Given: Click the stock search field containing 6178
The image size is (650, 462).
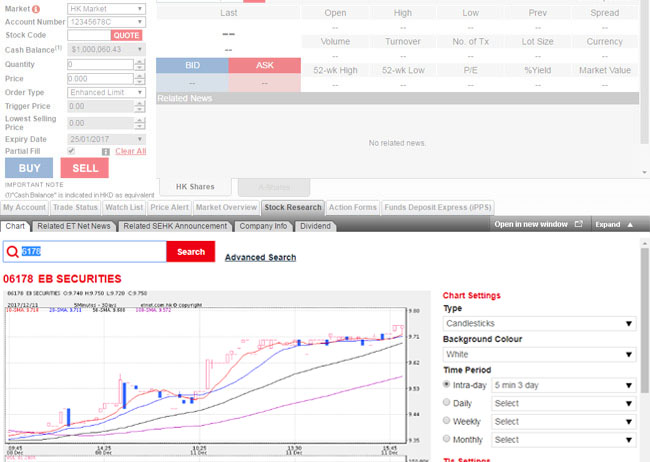Looking at the screenshot, I should [85, 252].
